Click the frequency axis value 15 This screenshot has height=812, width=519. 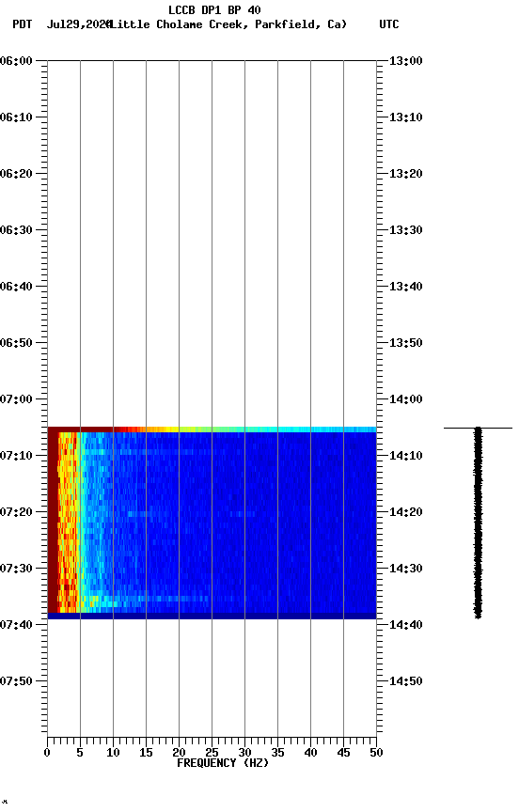(x=146, y=753)
